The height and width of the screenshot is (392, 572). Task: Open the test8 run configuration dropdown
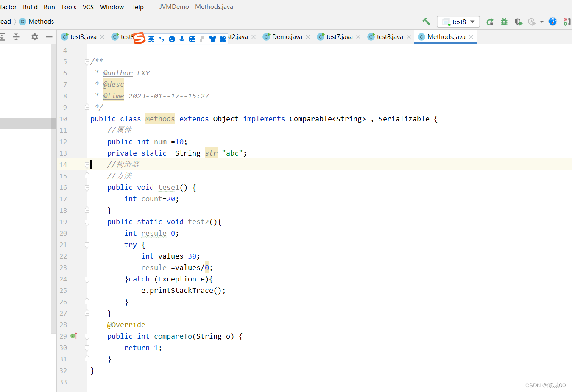point(458,22)
